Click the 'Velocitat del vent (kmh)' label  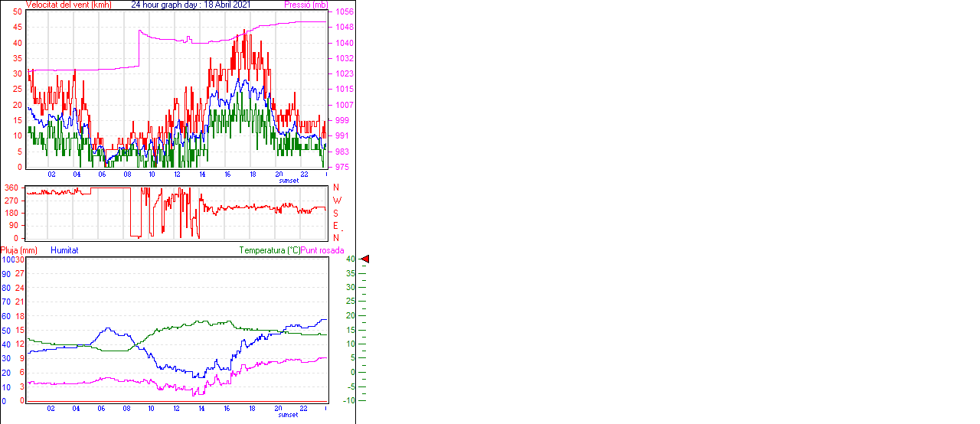click(68, 5)
